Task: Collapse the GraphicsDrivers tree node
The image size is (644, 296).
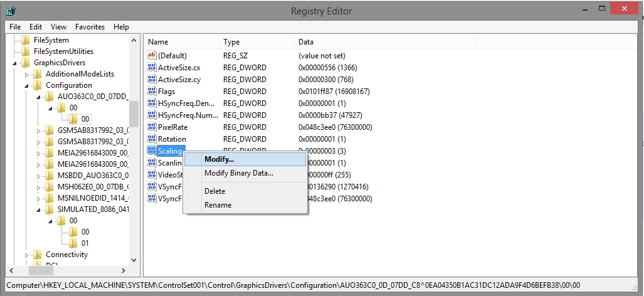Action: click(x=15, y=63)
